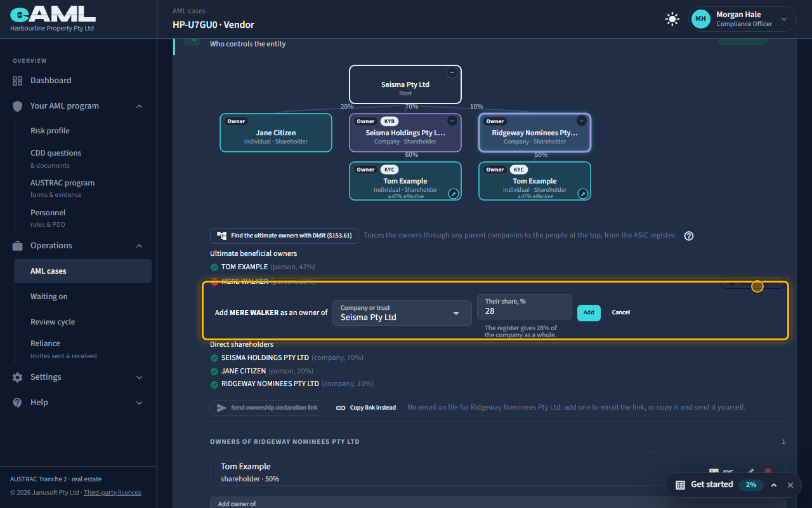The image size is (812, 508).
Task: Expand the Help section chevron
Action: coord(140,403)
